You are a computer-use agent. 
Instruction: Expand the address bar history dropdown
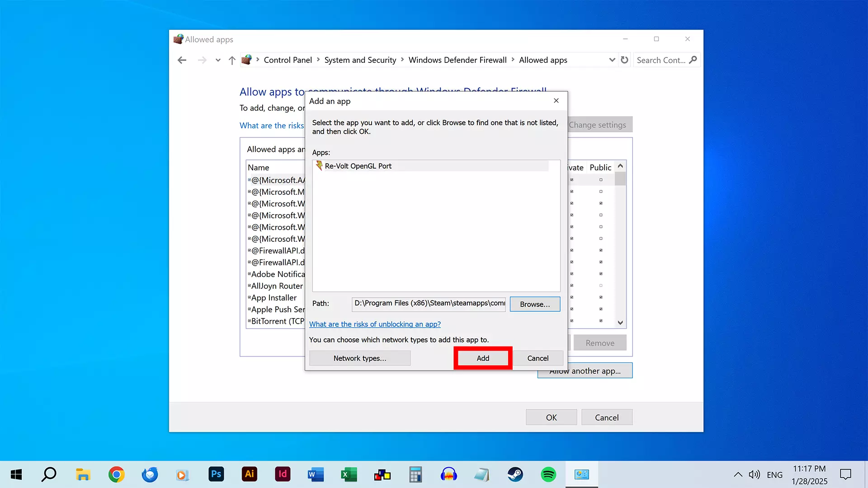click(612, 60)
